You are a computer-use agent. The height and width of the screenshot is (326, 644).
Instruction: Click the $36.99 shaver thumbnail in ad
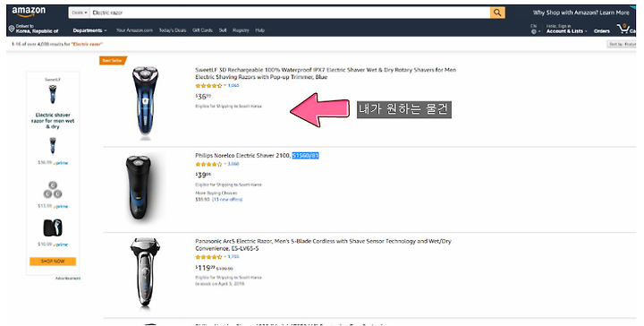click(53, 146)
